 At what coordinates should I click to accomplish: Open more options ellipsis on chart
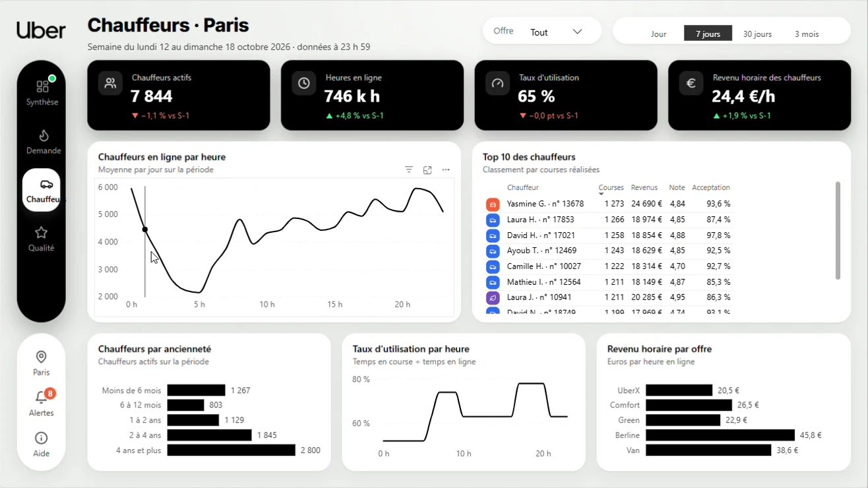coord(446,170)
